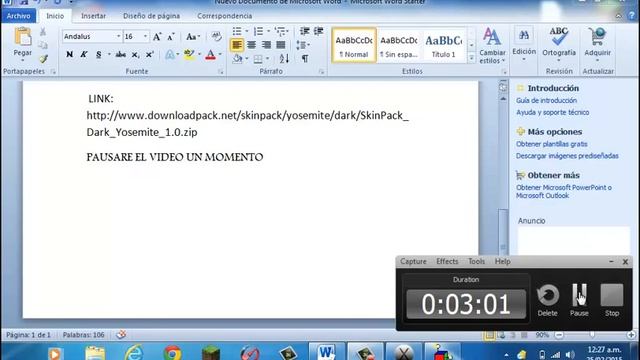Select the Sin espaciado style

point(399,45)
